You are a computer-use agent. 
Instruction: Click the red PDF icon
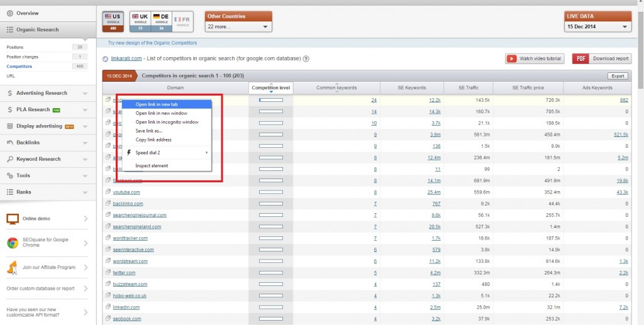580,58
